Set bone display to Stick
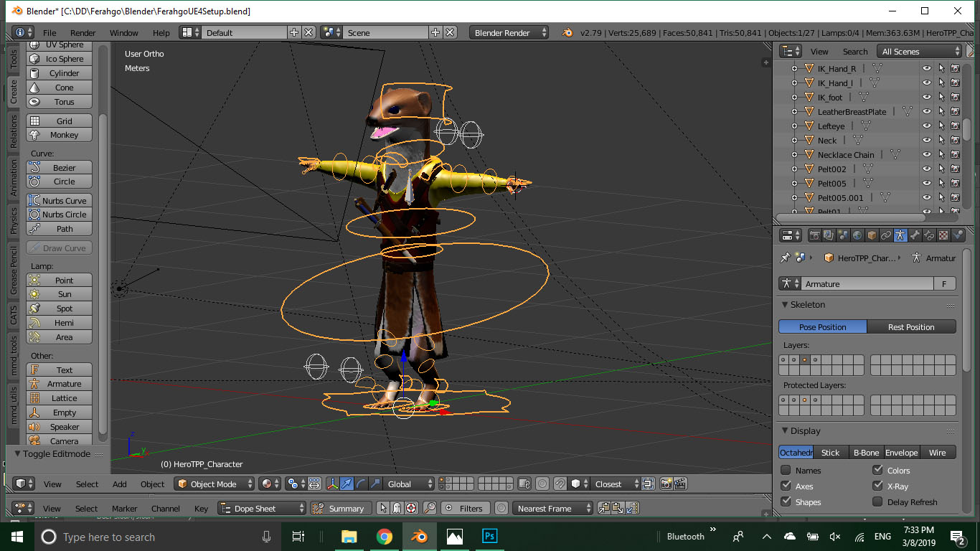Viewport: 980px width, 551px height. tap(831, 453)
